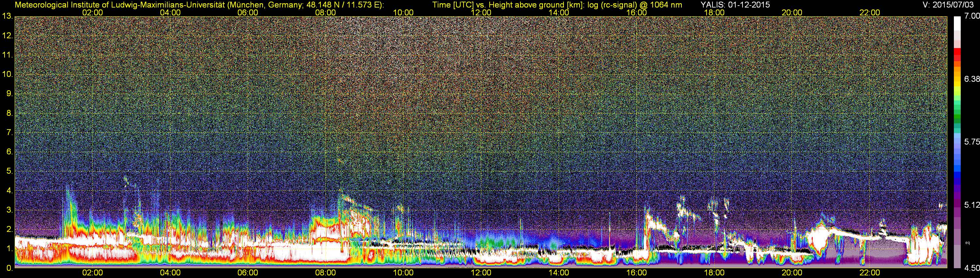This screenshot has width=980, height=278.
Task: Click the 13 km height axis label
Action: (x=7, y=16)
